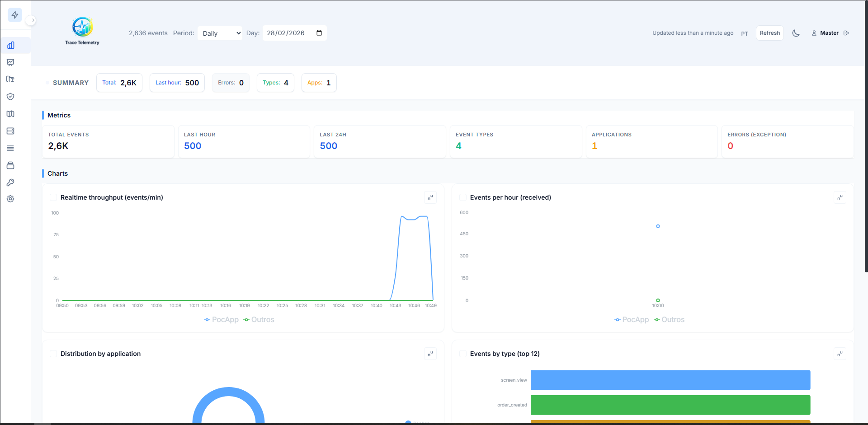Click the lightning bolt logo icon
This screenshot has width=868, height=425.
tap(15, 15)
